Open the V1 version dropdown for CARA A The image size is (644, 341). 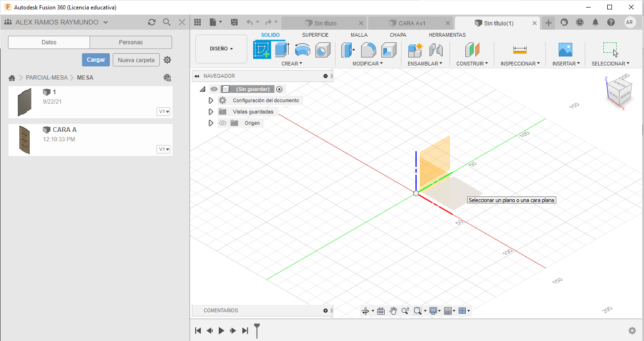(x=164, y=149)
